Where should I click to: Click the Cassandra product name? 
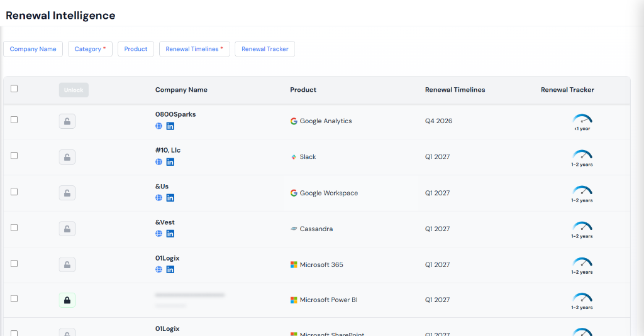point(316,229)
